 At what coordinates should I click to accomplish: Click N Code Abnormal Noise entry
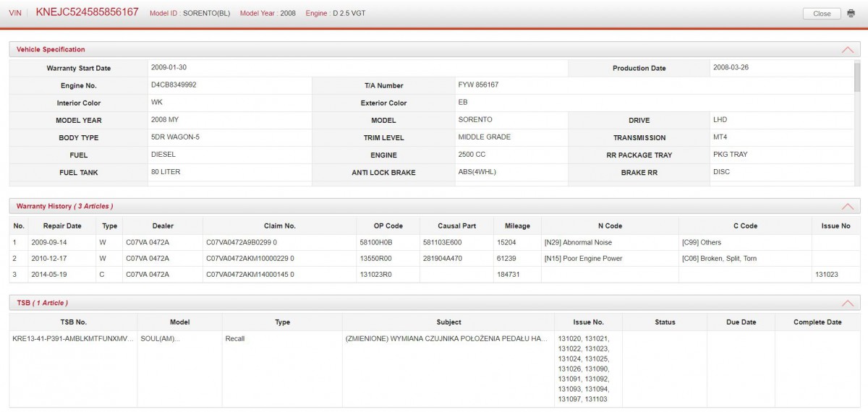pyautogui.click(x=577, y=243)
